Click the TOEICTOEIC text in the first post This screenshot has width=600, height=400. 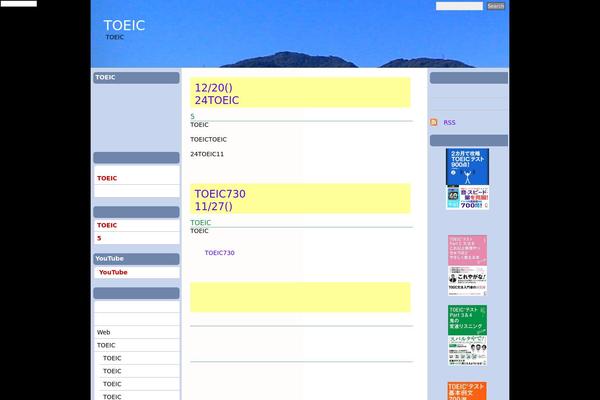[209, 140]
